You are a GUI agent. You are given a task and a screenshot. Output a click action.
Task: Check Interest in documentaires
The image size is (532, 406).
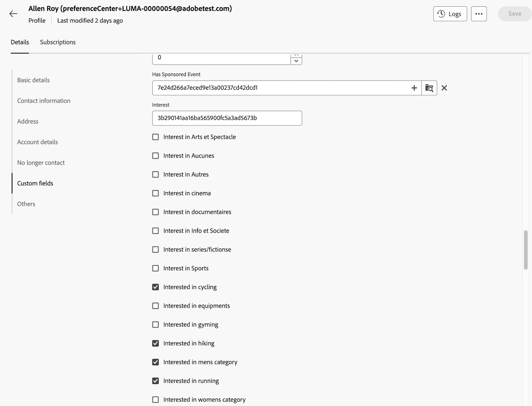(155, 212)
